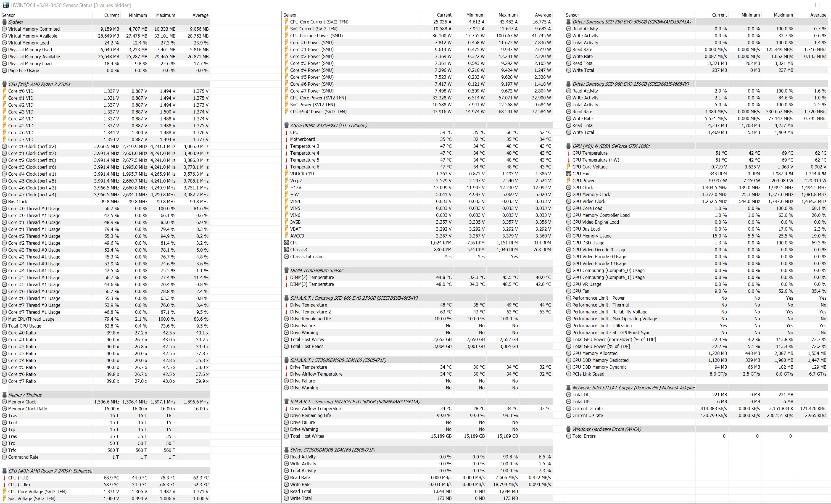Click the lightning icon beside VBAT
Screen dimensions: 831x504
(x=286, y=229)
